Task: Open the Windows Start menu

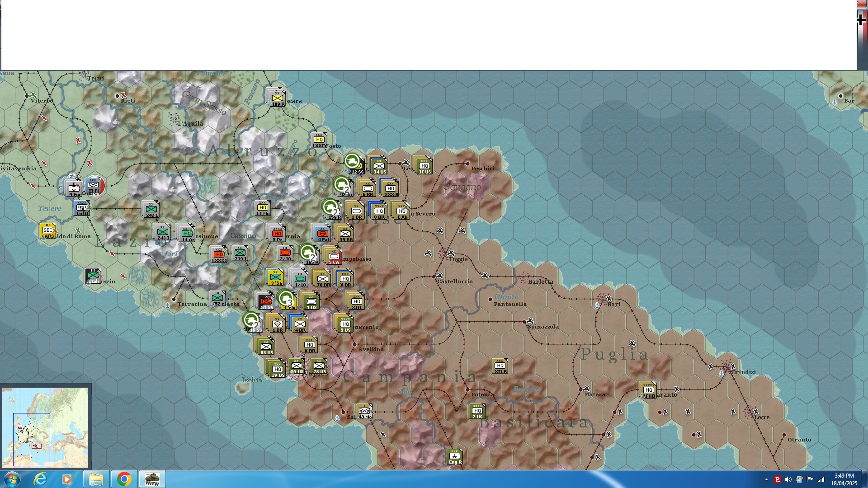Action: click(12, 479)
